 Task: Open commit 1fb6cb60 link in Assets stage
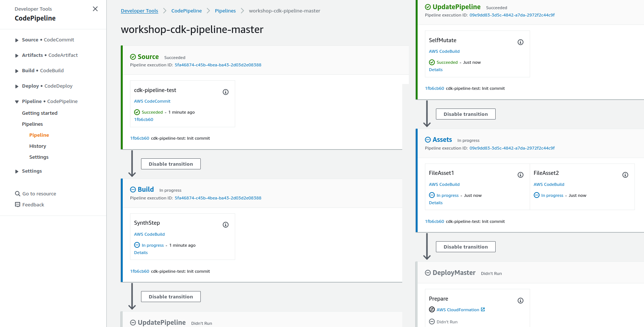[x=434, y=221]
